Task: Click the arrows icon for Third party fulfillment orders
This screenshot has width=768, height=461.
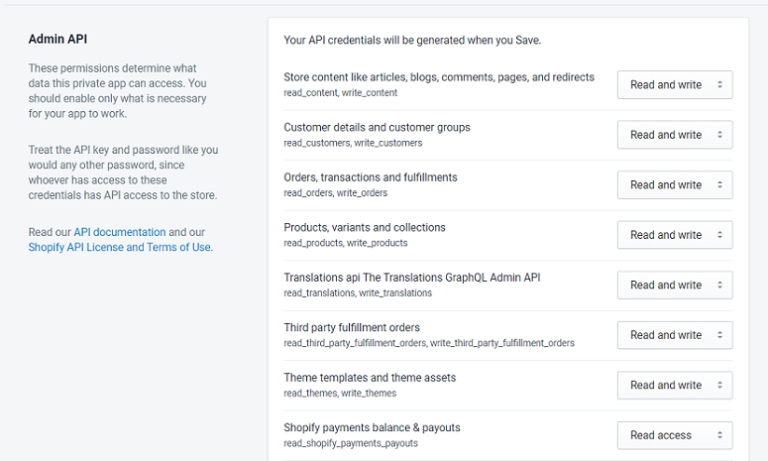Action: pos(719,335)
